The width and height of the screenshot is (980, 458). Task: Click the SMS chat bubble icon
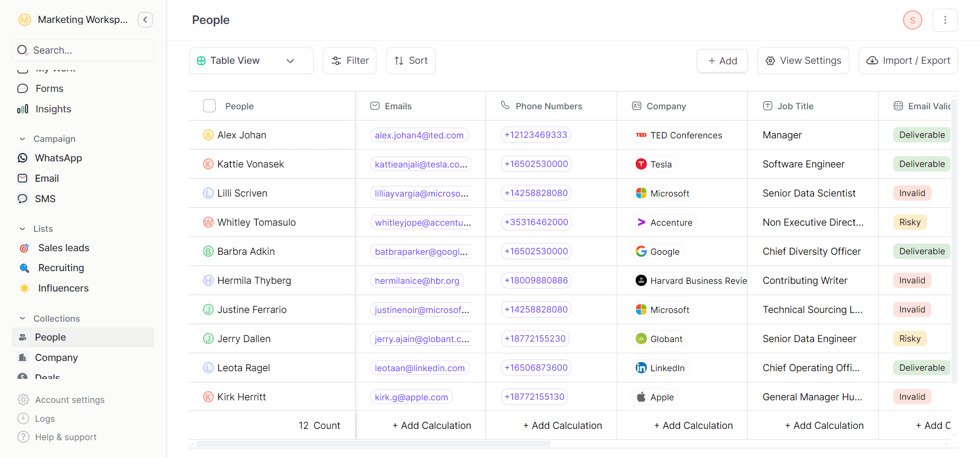click(22, 199)
